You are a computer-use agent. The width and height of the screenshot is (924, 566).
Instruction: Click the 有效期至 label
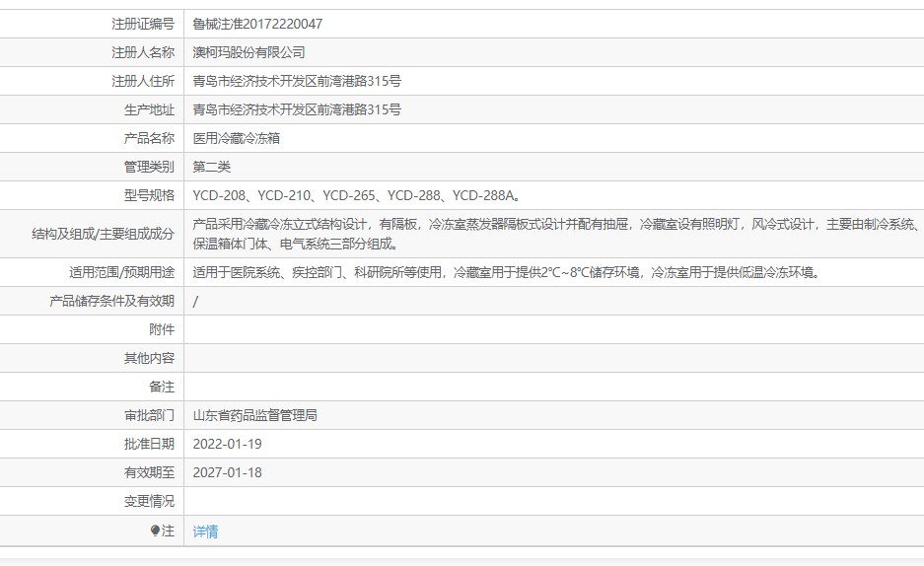point(149,472)
